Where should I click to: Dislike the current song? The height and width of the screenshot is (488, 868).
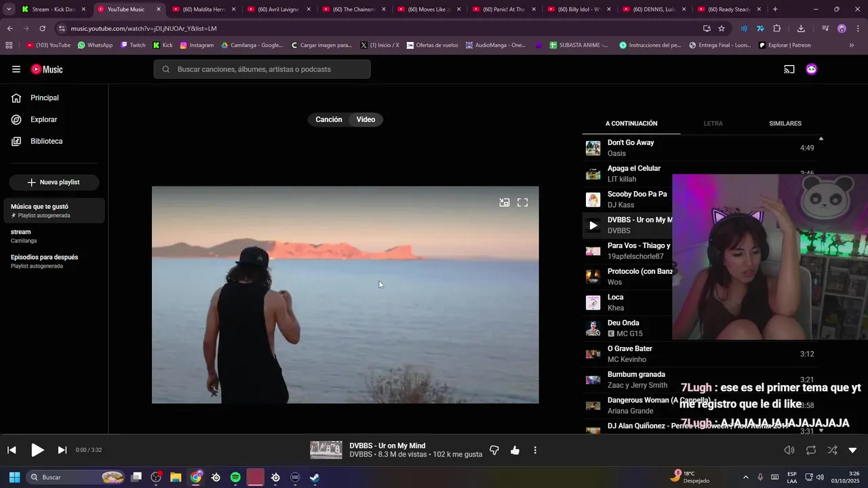click(494, 450)
